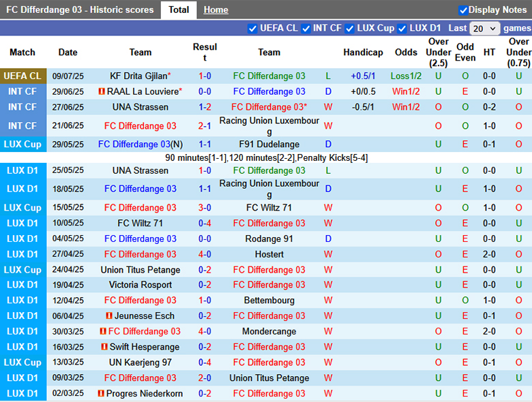Uncheck the INT CF filter checkbox
This screenshot has height=402, width=532.
click(306, 29)
